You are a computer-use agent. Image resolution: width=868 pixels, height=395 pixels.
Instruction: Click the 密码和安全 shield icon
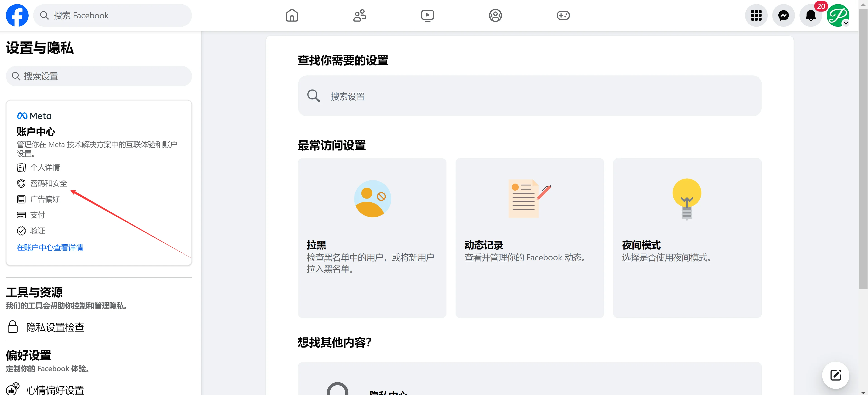21,183
